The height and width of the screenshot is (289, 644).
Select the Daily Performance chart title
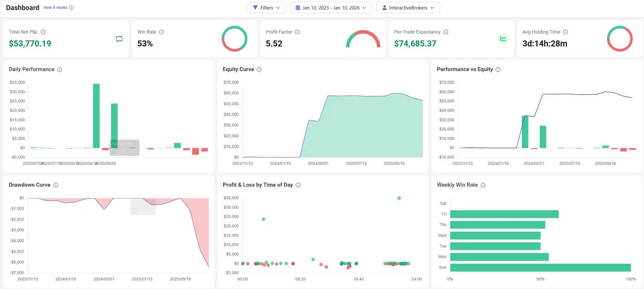[x=31, y=69]
